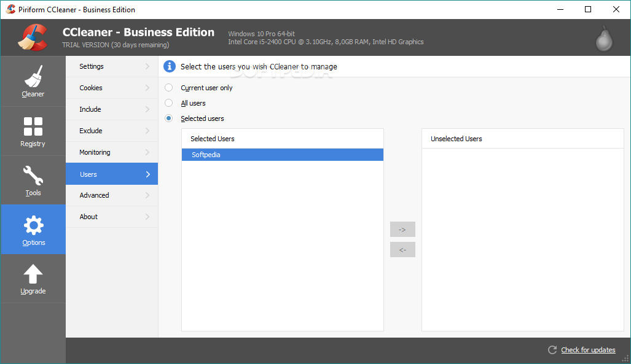Open the Advanced options page
Image resolution: width=631 pixels, height=364 pixels.
click(x=112, y=195)
